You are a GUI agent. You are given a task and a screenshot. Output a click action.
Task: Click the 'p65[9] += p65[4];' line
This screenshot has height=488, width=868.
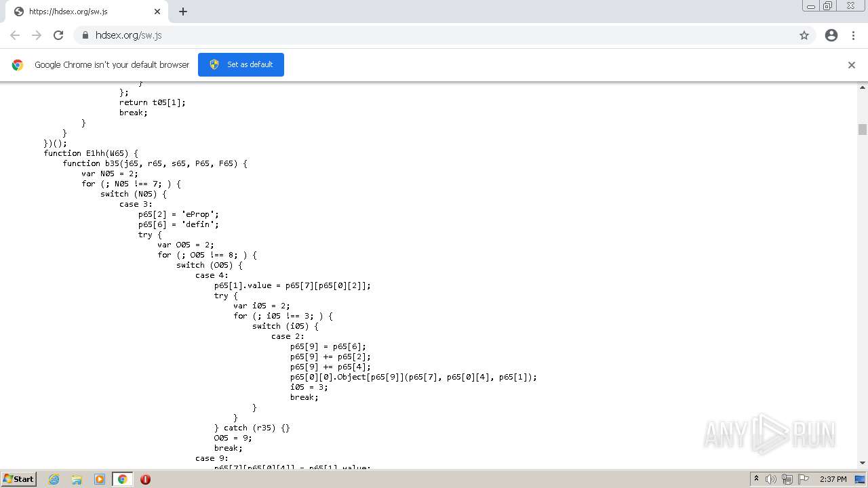pos(331,367)
